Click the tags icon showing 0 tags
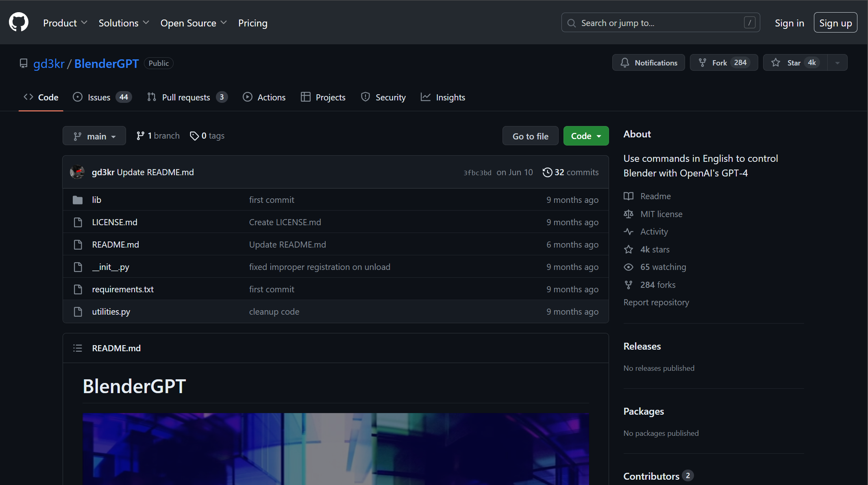The width and height of the screenshot is (868, 485). tap(194, 136)
